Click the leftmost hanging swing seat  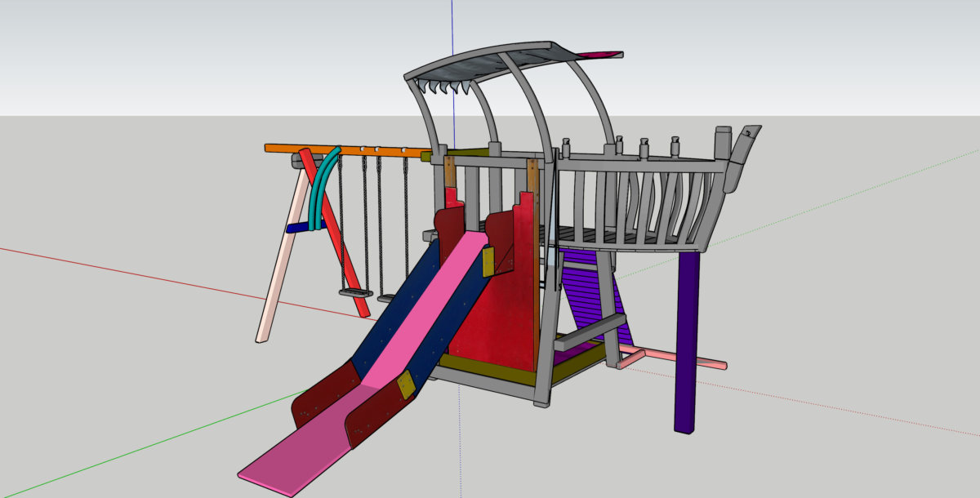[354, 292]
